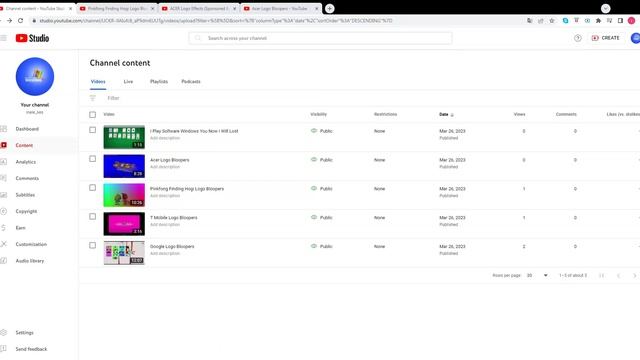The width and height of the screenshot is (640, 360).
Task: Switch to Pinkfong Finding Hogi browser tab
Action: [x=117, y=8]
